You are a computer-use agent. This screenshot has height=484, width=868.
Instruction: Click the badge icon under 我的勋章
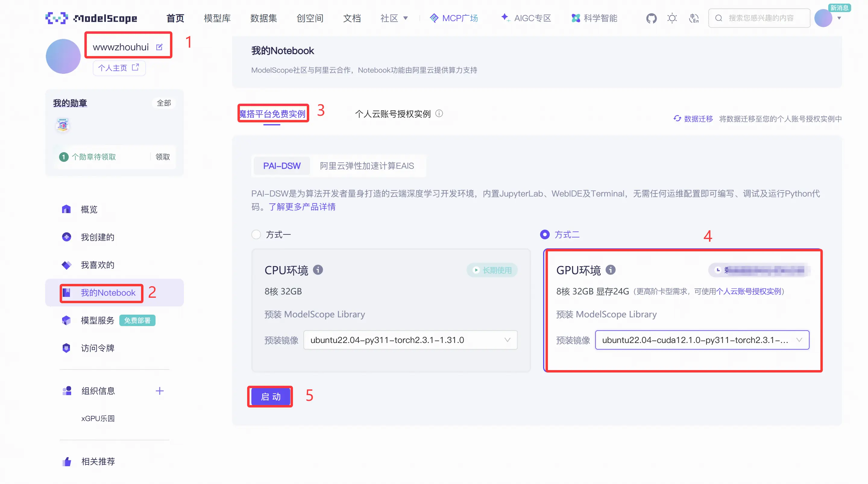(63, 125)
